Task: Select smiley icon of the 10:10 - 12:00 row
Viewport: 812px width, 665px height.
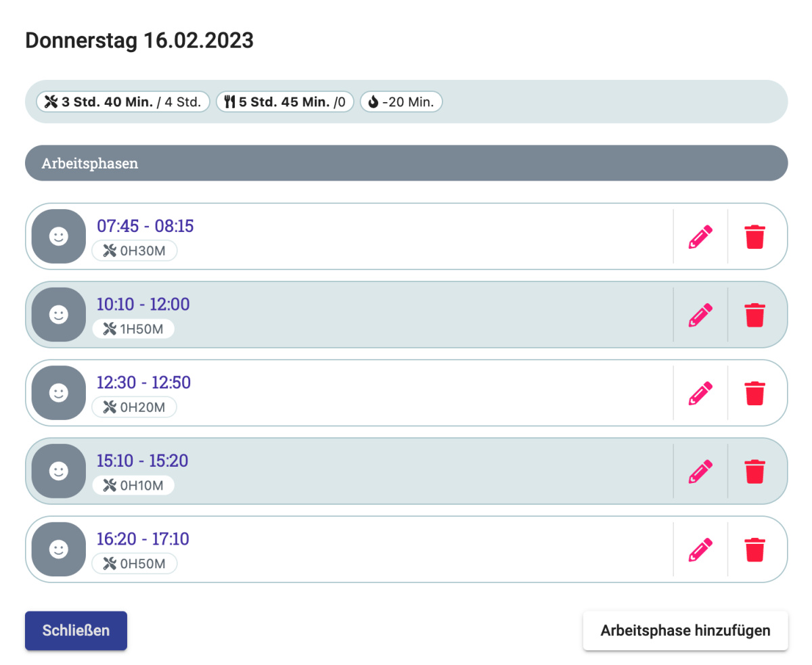Action: [59, 315]
